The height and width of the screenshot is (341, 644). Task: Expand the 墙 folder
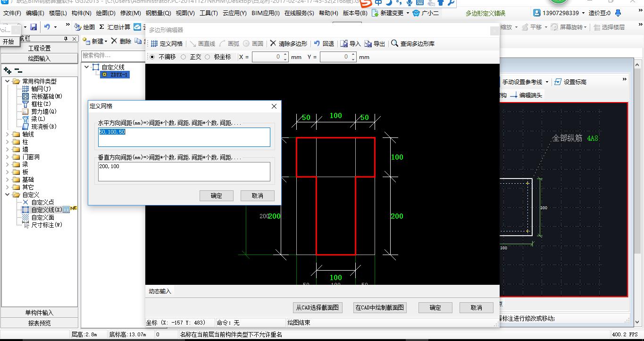pyautogui.click(x=8, y=149)
